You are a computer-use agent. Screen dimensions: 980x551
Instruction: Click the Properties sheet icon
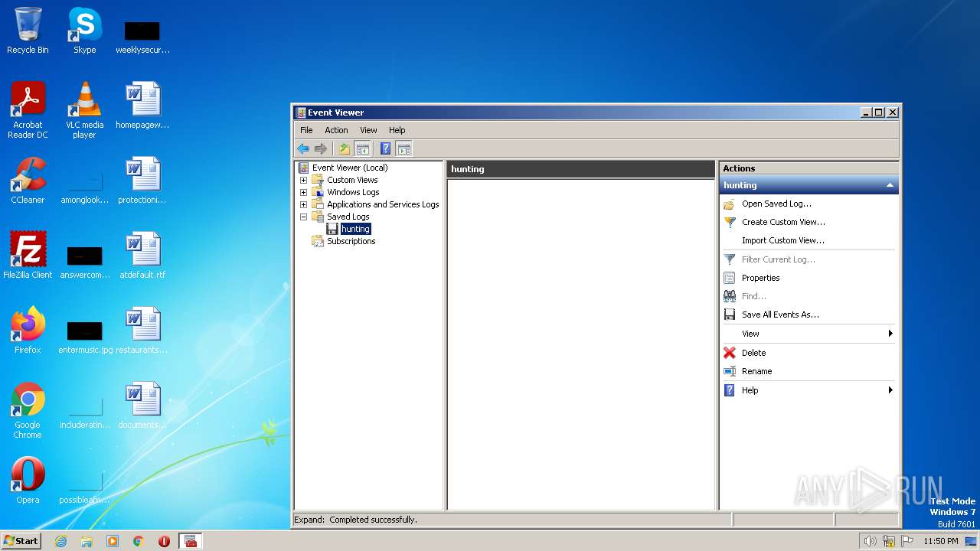(730, 278)
